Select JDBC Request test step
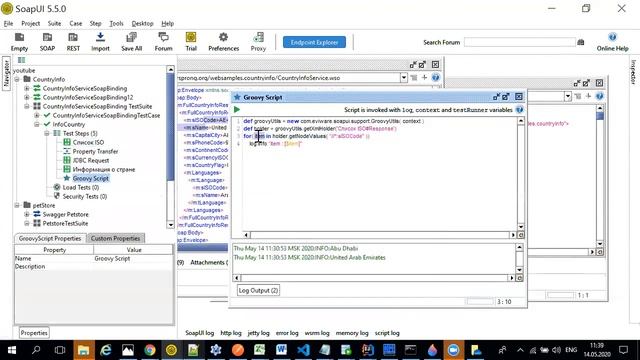640x360 pixels. (x=91, y=160)
